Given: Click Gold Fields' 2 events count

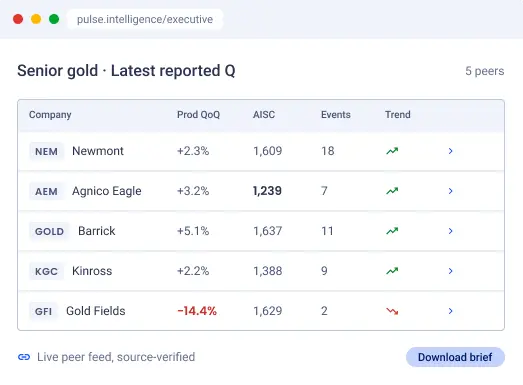Looking at the screenshot, I should pyautogui.click(x=324, y=311).
